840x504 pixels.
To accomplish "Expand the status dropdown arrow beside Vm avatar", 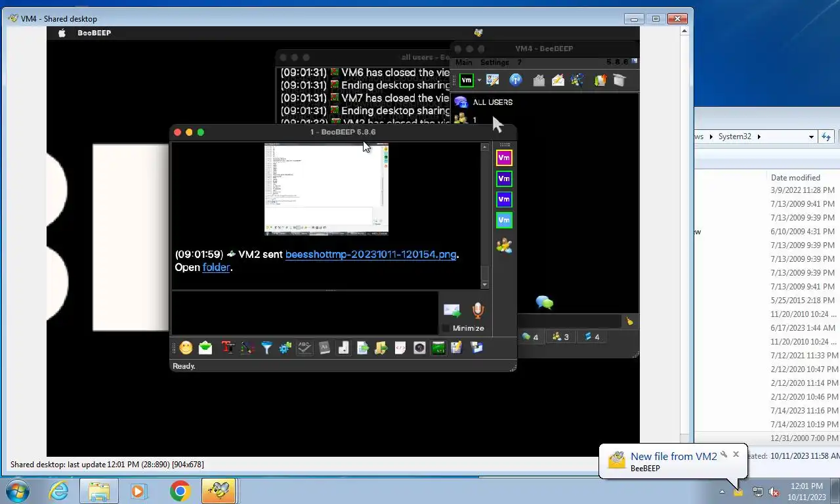I will tap(479, 80).
